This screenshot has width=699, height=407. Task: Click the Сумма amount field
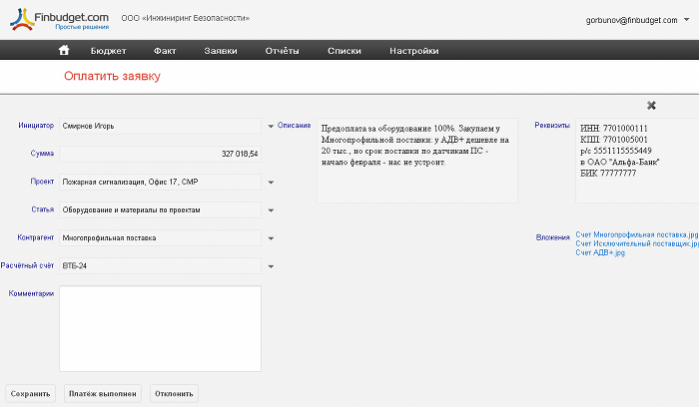tap(160, 154)
